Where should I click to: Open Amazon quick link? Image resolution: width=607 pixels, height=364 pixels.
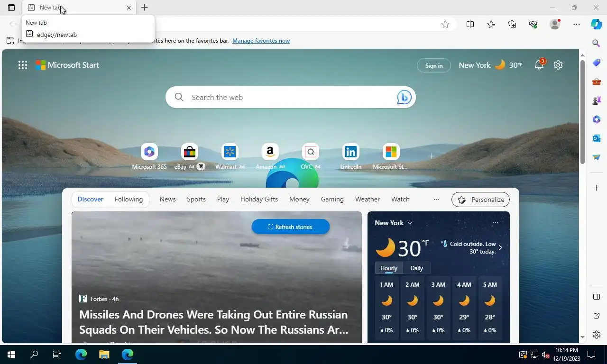point(270,157)
